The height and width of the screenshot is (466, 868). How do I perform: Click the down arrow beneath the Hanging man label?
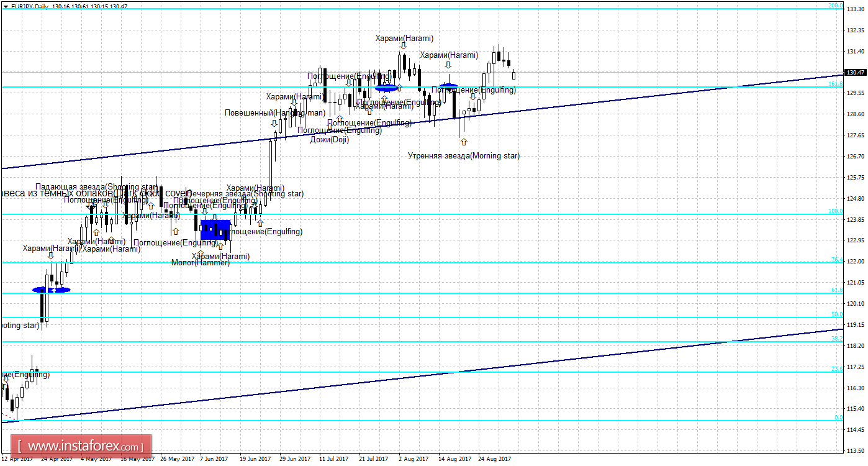tap(274, 123)
